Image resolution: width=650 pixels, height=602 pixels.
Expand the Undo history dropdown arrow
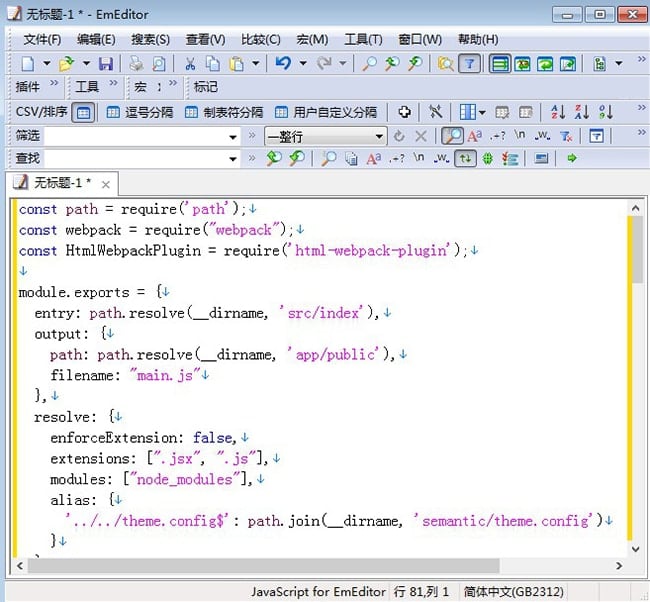(x=303, y=64)
